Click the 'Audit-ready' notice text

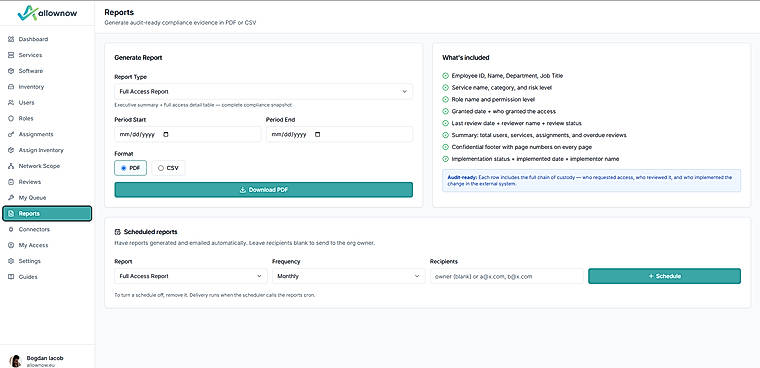click(591, 180)
